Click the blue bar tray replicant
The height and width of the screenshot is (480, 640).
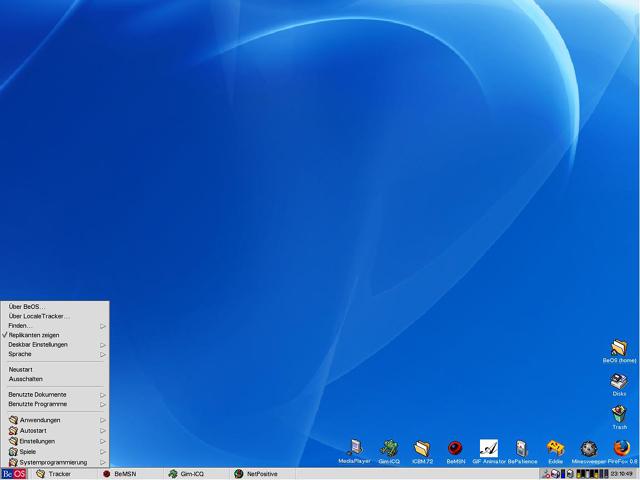point(563,474)
